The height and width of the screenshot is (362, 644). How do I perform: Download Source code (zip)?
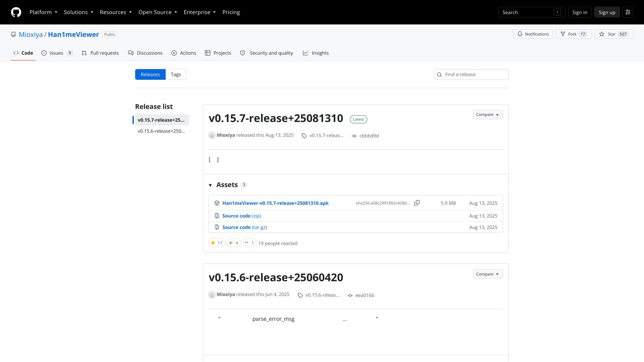click(x=241, y=216)
